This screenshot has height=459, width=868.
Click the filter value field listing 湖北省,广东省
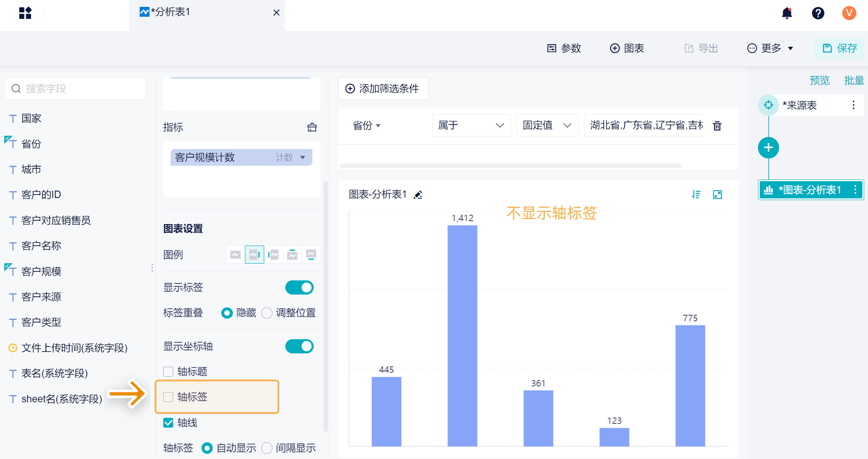tap(644, 125)
